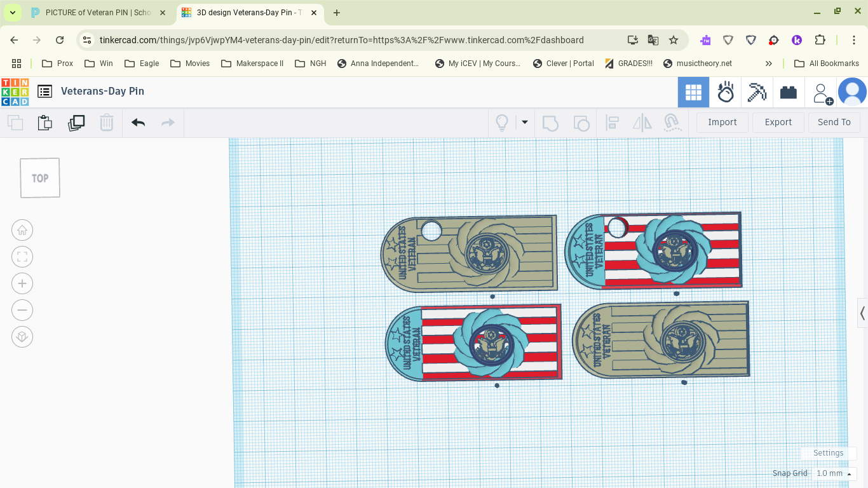
Task: Toggle orthographic perspective view cube icon
Action: 22,337
